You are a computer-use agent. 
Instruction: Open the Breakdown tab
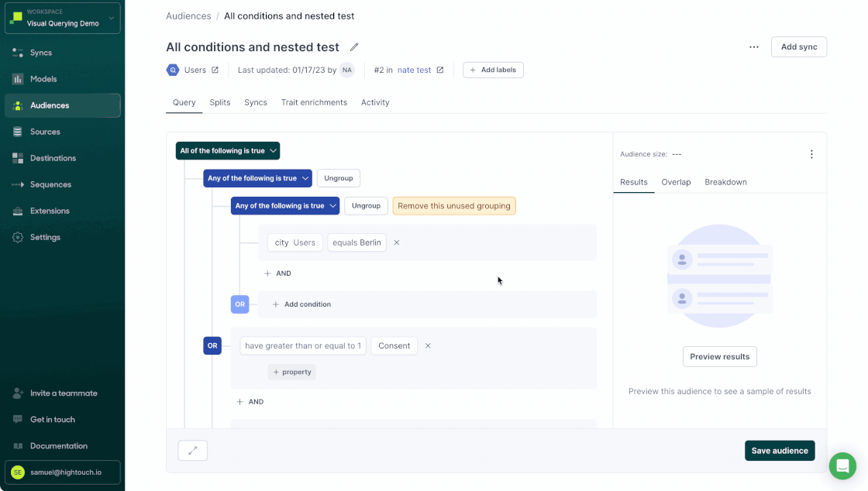click(x=725, y=182)
